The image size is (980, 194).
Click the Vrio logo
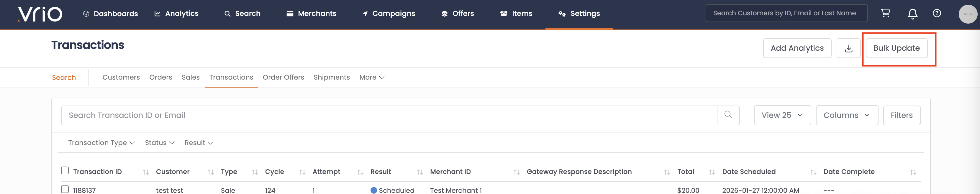pyautogui.click(x=40, y=14)
